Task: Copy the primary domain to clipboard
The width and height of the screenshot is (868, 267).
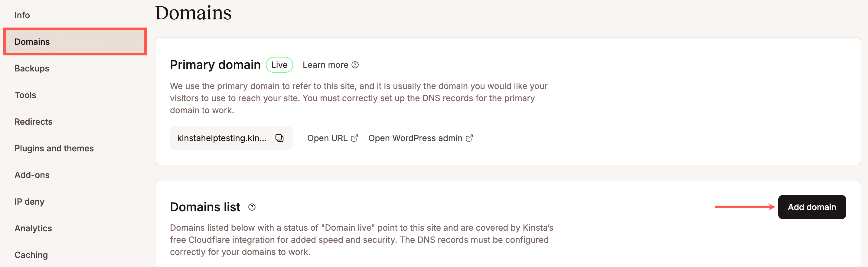Action: point(279,138)
